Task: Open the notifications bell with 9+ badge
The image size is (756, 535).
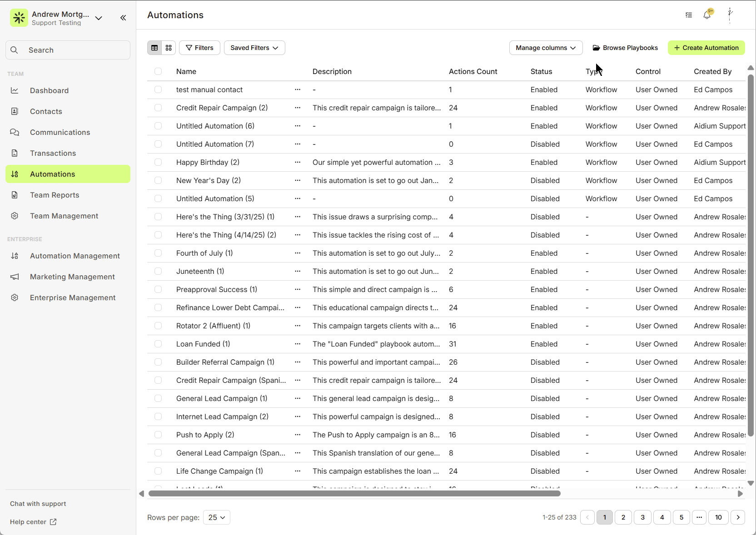Action: [707, 15]
